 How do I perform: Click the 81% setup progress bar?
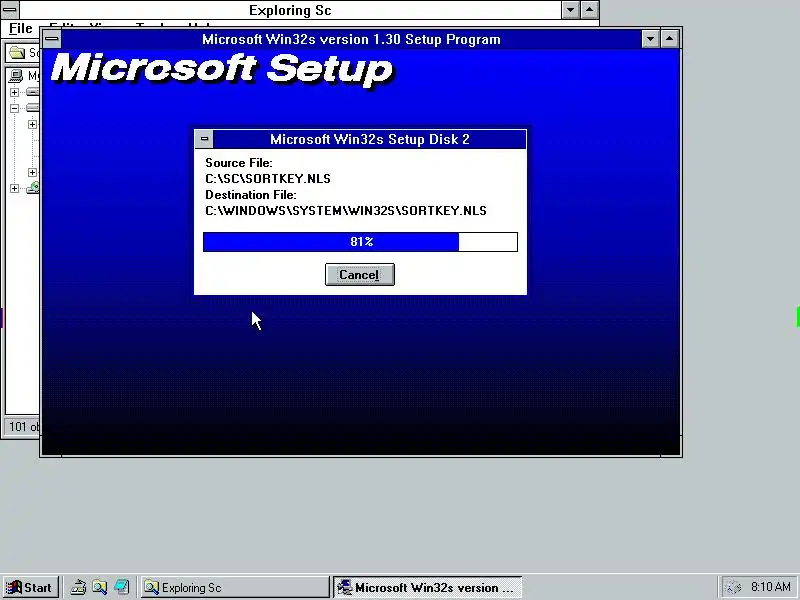[x=360, y=242]
